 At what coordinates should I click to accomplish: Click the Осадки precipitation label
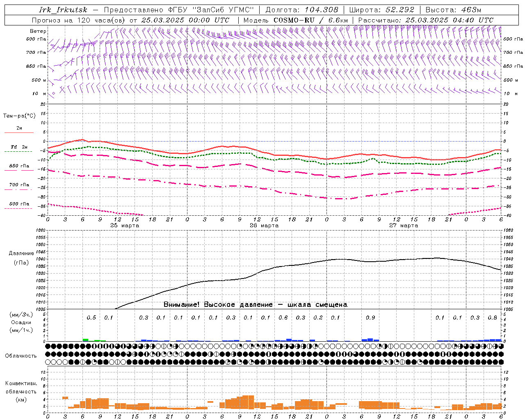(x=21, y=322)
